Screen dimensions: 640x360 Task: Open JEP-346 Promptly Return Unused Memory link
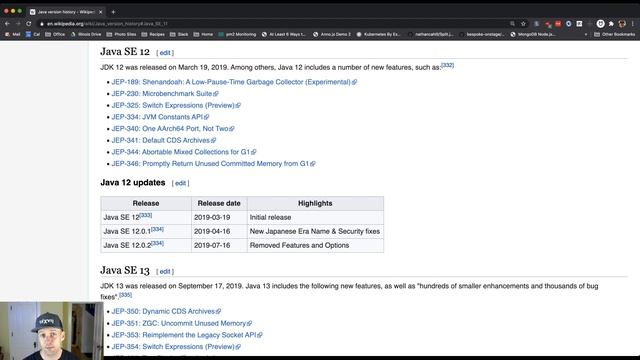213,164
